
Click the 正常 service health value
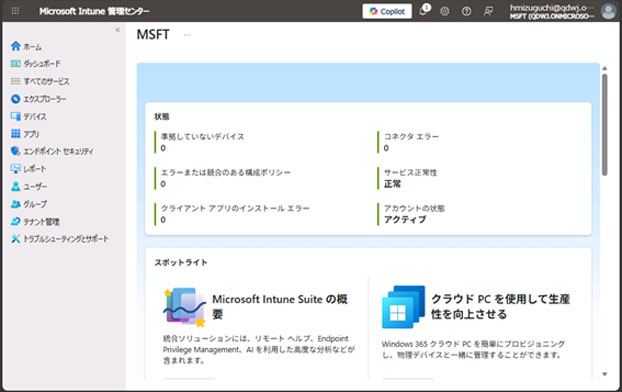pos(392,184)
